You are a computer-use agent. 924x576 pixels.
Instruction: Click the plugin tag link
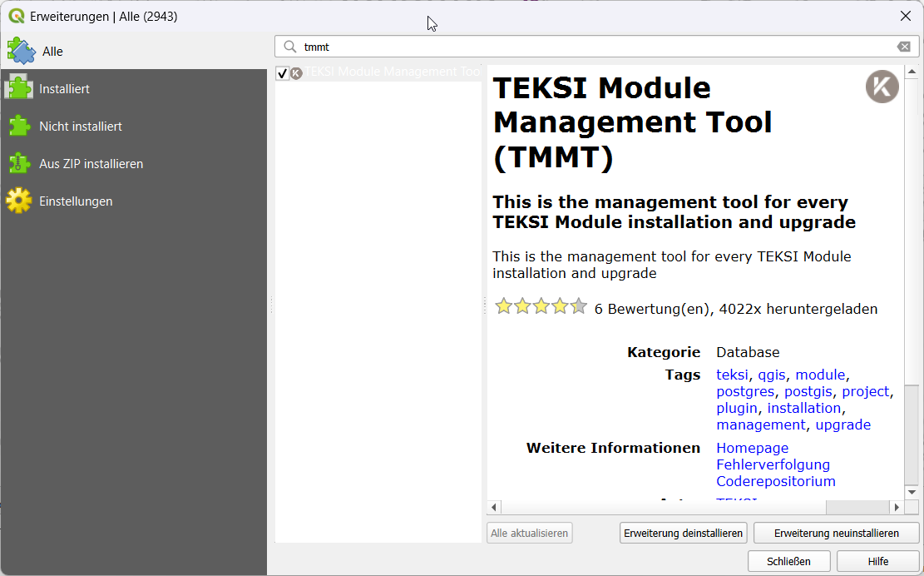[x=737, y=408]
